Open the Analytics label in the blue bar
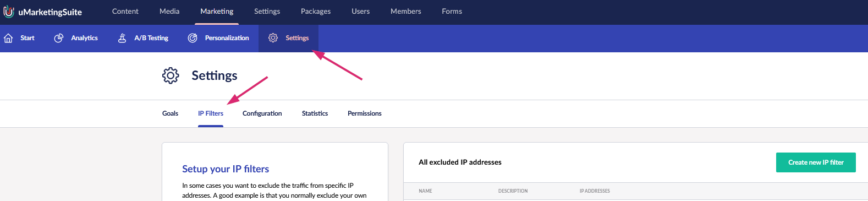This screenshot has height=201, width=868. 84,38
